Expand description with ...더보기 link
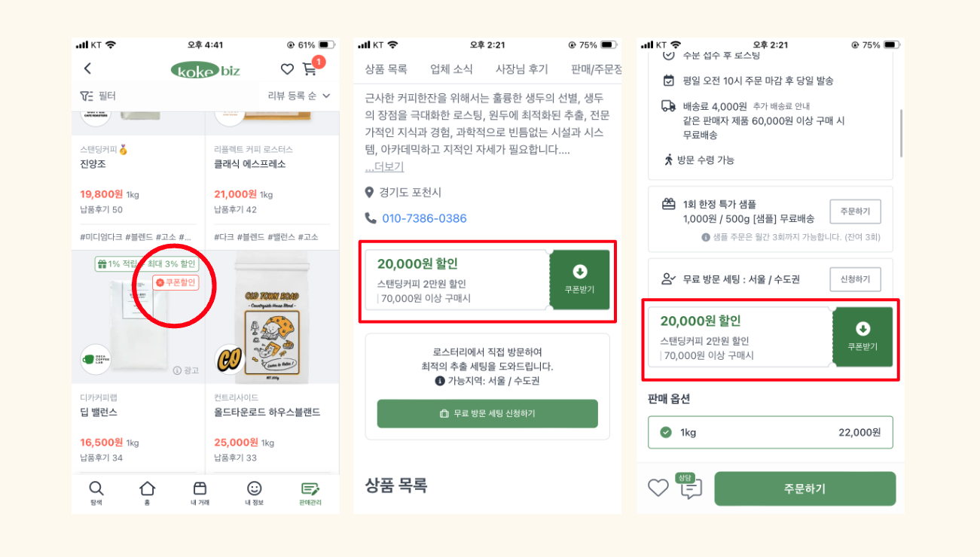This screenshot has height=557, width=980. (x=384, y=166)
